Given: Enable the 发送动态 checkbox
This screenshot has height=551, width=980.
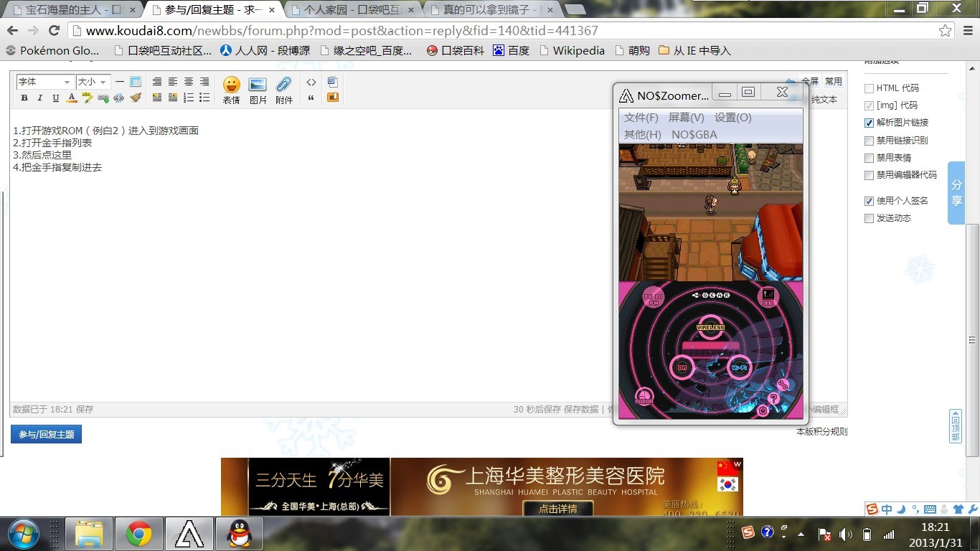Looking at the screenshot, I should (x=870, y=218).
